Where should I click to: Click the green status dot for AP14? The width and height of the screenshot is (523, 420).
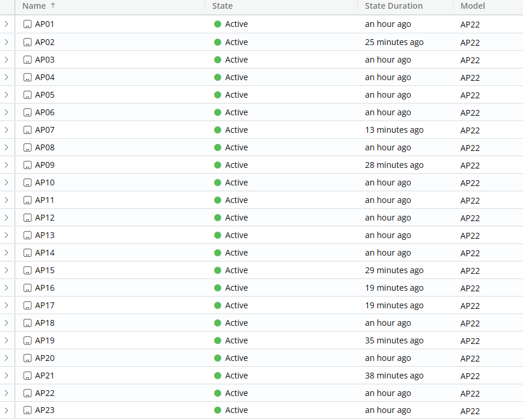click(x=218, y=253)
